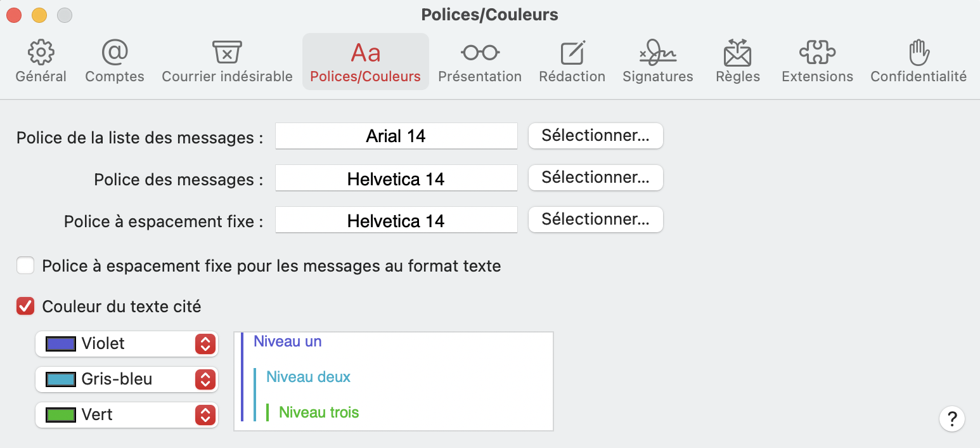Open the Présentation glasses icon
Screen dimensions: 980x448
pyautogui.click(x=480, y=53)
